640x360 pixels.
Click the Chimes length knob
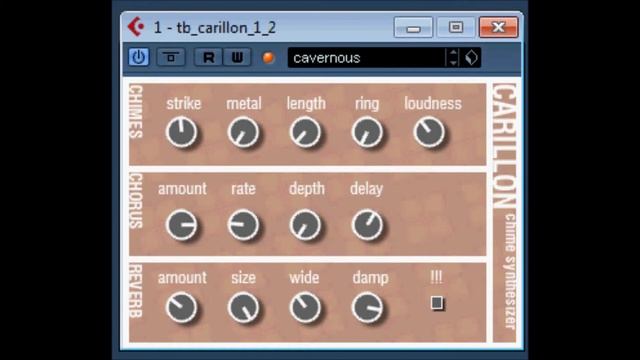point(305,132)
